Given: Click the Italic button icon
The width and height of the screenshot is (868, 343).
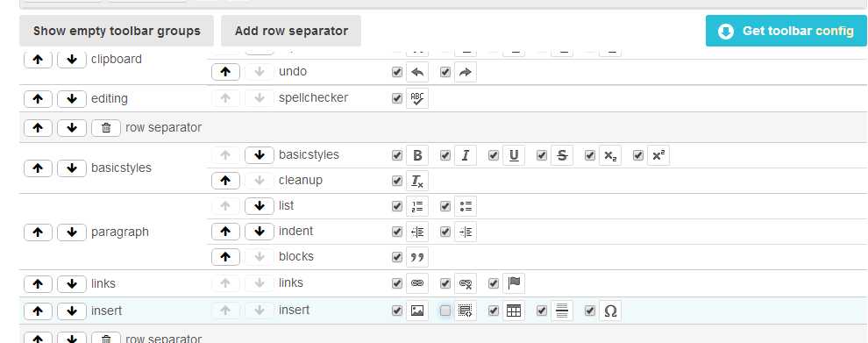Looking at the screenshot, I should point(466,155).
